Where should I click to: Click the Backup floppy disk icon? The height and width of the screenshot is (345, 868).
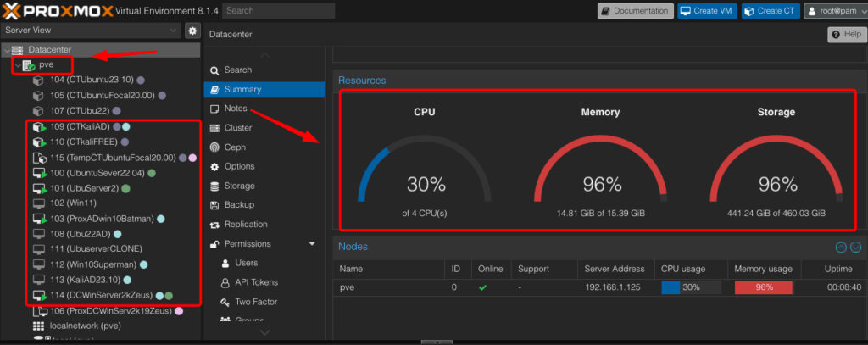coord(214,205)
